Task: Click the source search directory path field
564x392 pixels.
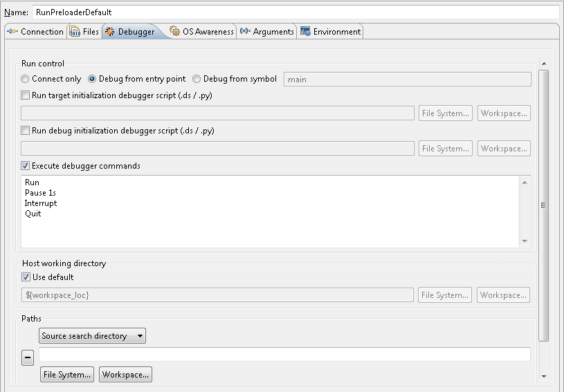Action: tap(284, 354)
